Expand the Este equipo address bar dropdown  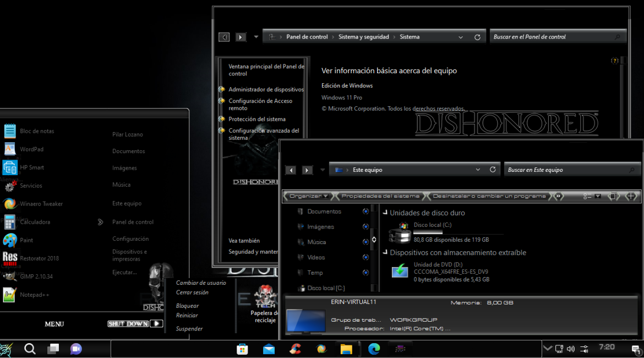(477, 170)
